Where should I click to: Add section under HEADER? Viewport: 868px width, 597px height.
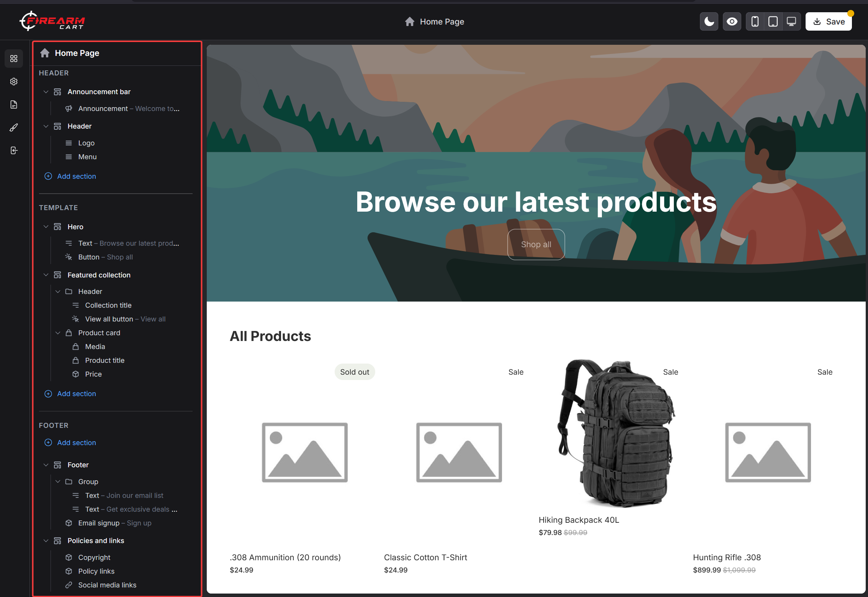click(70, 176)
